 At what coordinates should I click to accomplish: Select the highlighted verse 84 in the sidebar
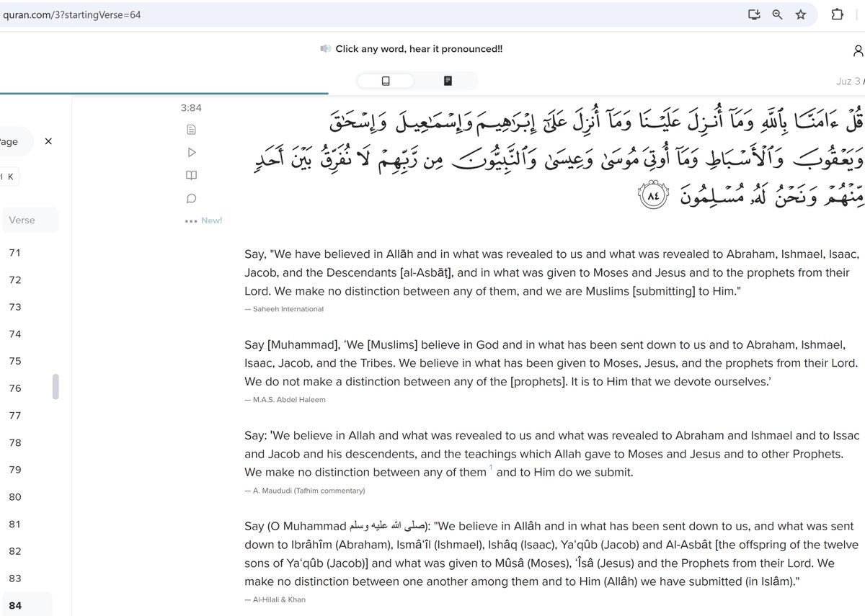(26, 605)
